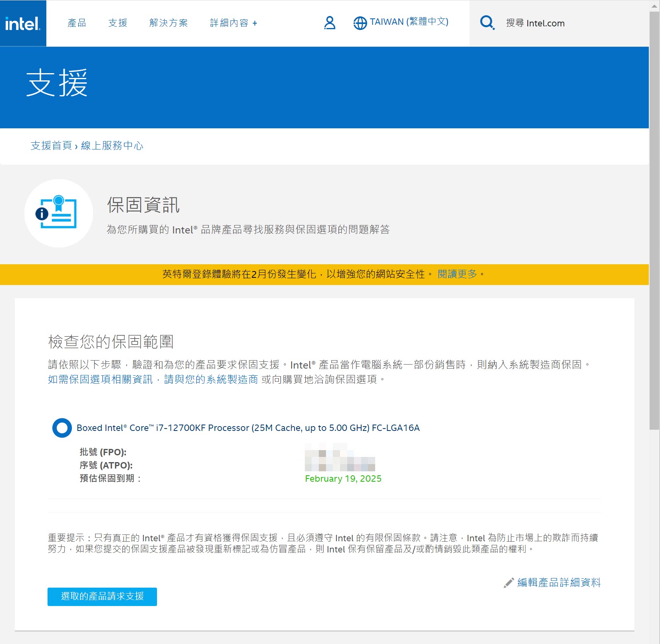This screenshot has width=660, height=644.
Task: Open the 產品 menu
Action: click(x=77, y=23)
